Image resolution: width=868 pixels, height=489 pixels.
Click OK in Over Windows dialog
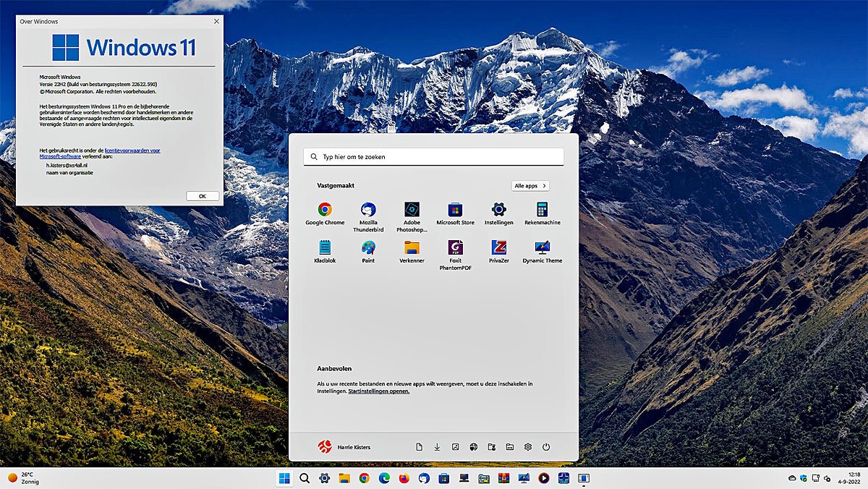(x=203, y=196)
